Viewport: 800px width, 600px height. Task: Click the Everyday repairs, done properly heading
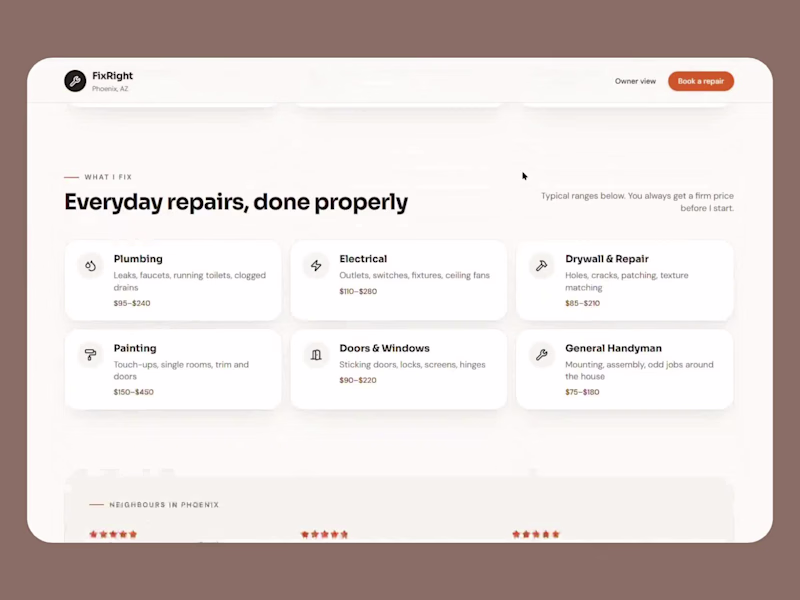[236, 202]
